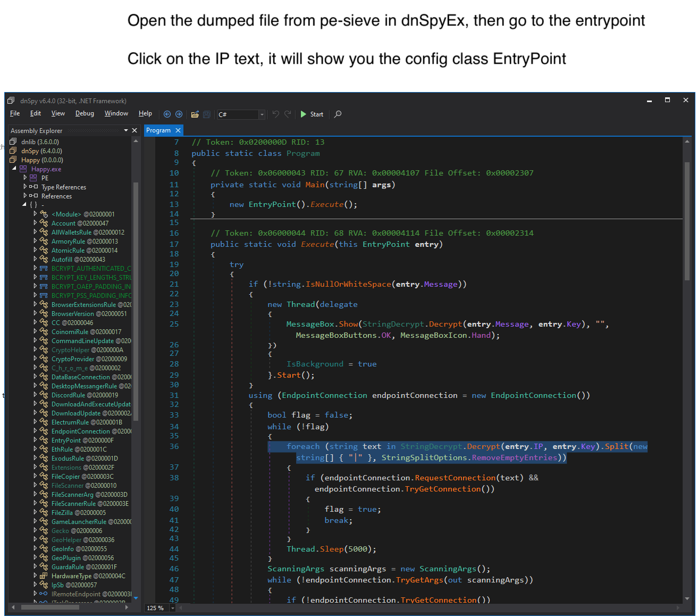Image resolution: width=697 pixels, height=616 pixels.
Task: Select GeoInfo @02000055 in the tree
Action: pyautogui.click(x=79, y=549)
